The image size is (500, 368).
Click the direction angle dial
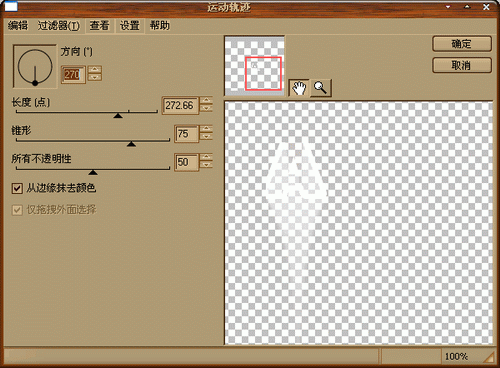coord(35,66)
